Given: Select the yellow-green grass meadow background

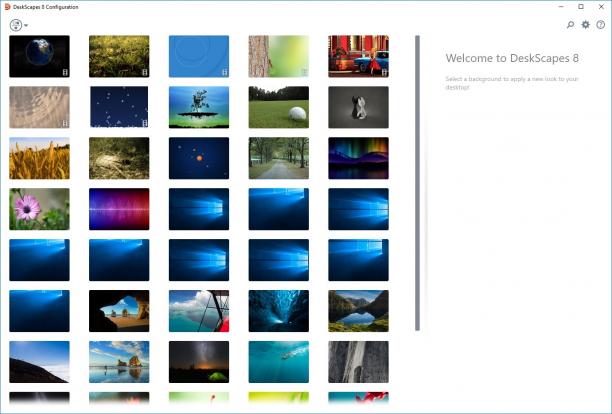Looking at the screenshot, I should [119, 56].
